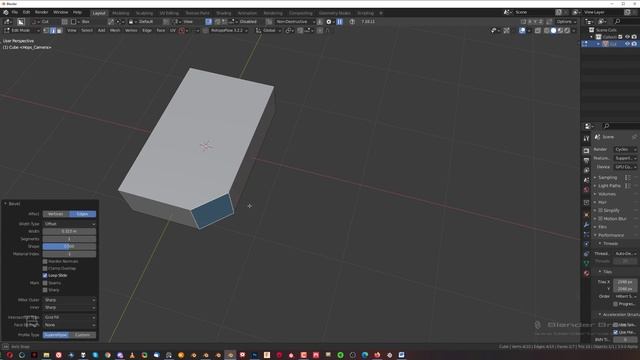Screen dimensions: 640x360
Task: Toggle Collection visibility eye in outliner
Action: coord(627,37)
